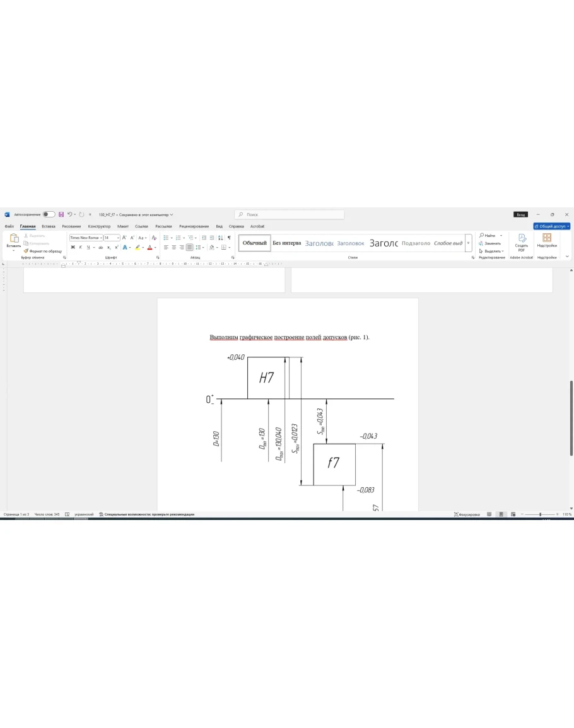Show paragraph marks with ¶ icon
This screenshot has height=728, width=574.
229,238
